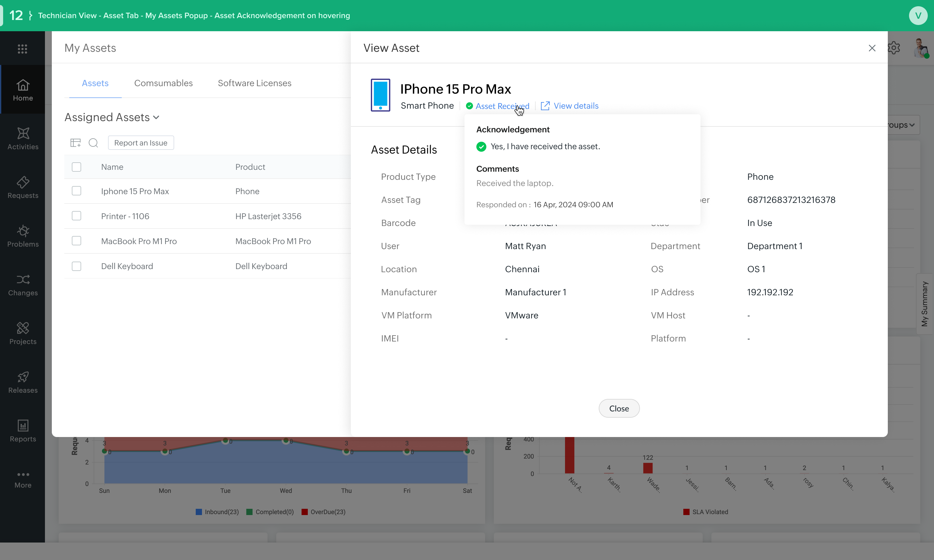
Task: Click the In Use state value
Action: (759, 223)
